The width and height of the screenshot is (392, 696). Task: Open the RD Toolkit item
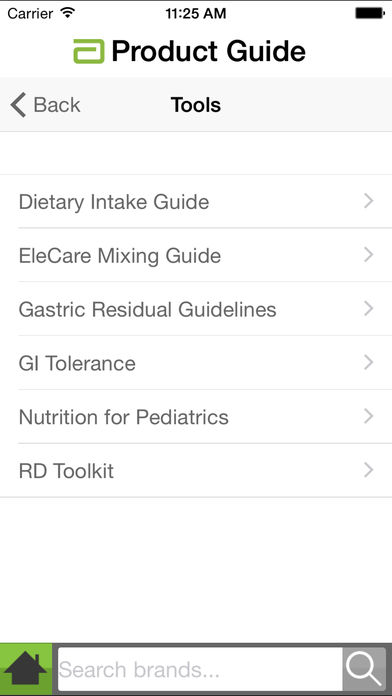(196, 471)
